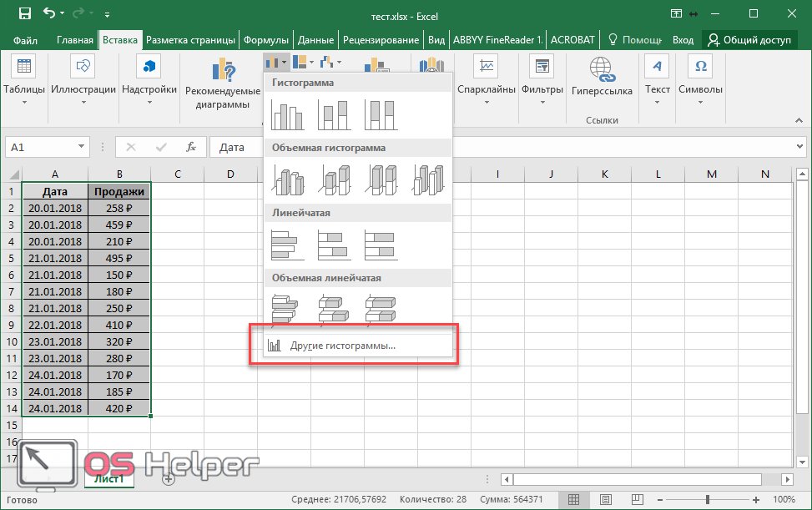Pick the 100% stacked column histogram
This screenshot has width=812, height=510.
381,114
